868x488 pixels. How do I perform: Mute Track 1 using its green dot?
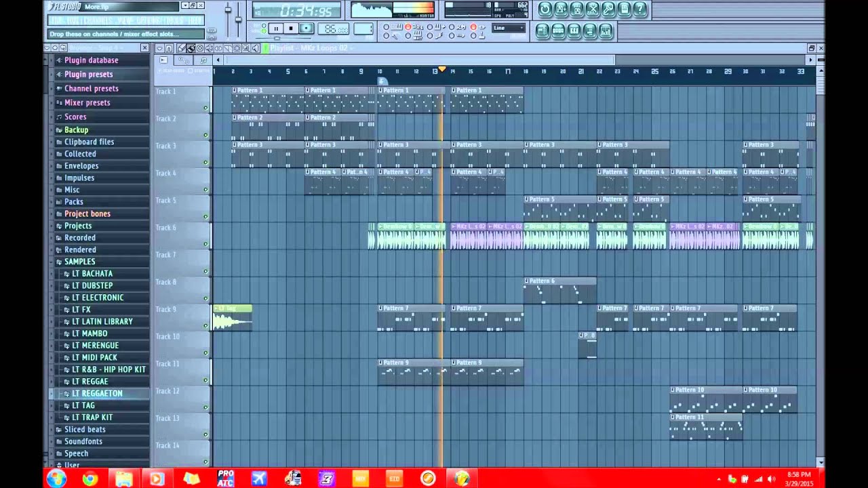click(205, 108)
